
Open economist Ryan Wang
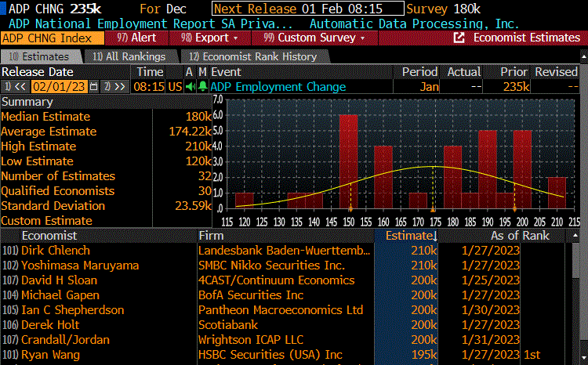(x=50, y=355)
